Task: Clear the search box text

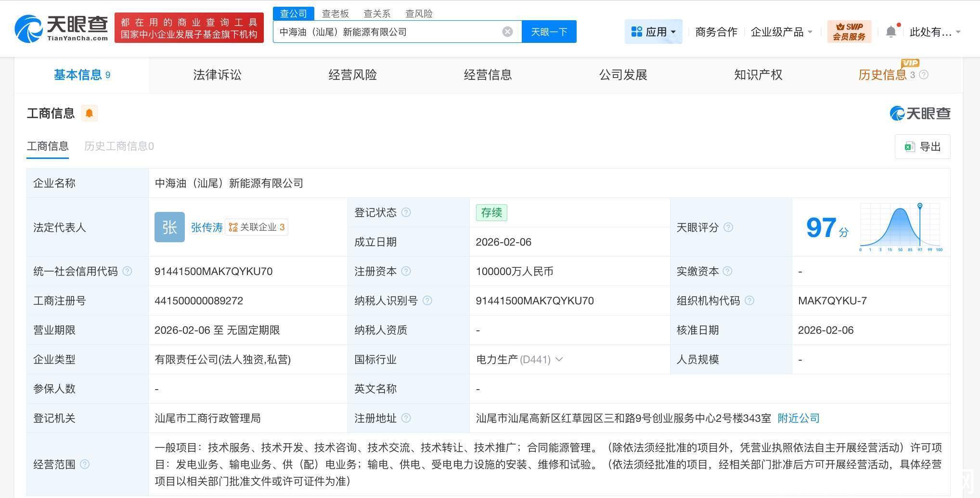Action: click(x=507, y=32)
